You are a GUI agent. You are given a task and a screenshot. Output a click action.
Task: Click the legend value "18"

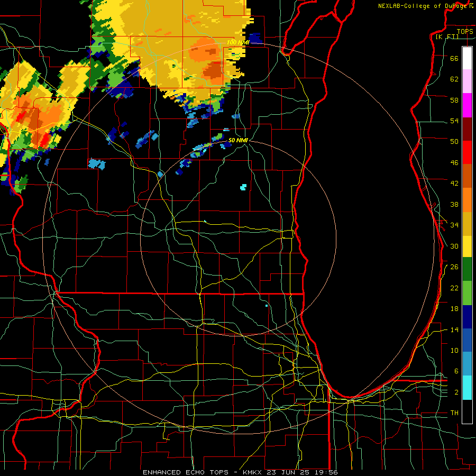pos(454,309)
